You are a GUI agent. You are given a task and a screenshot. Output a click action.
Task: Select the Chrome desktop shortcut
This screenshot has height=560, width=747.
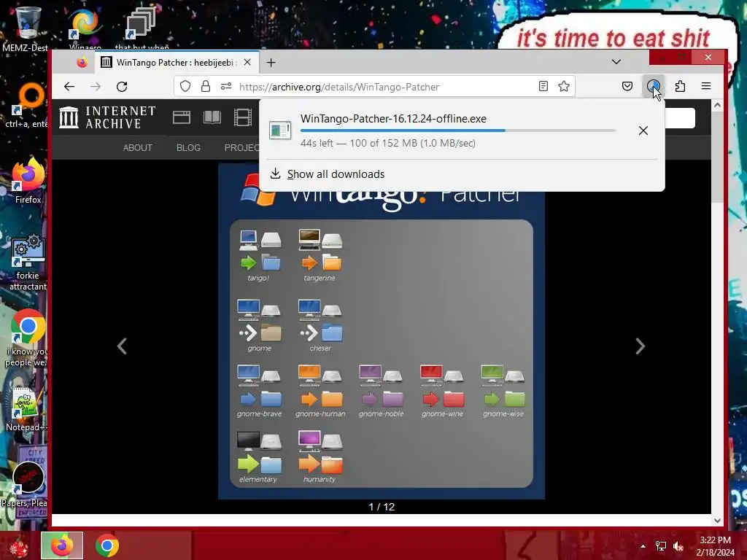27,338
